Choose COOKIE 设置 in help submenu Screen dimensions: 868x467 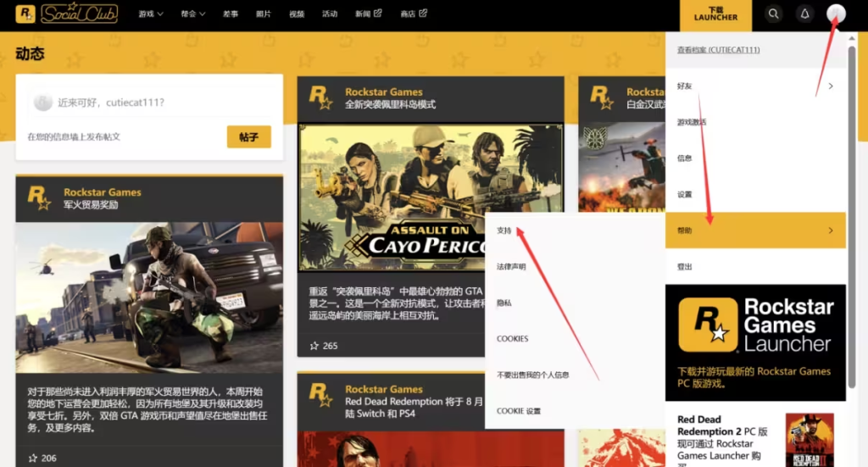point(575,410)
